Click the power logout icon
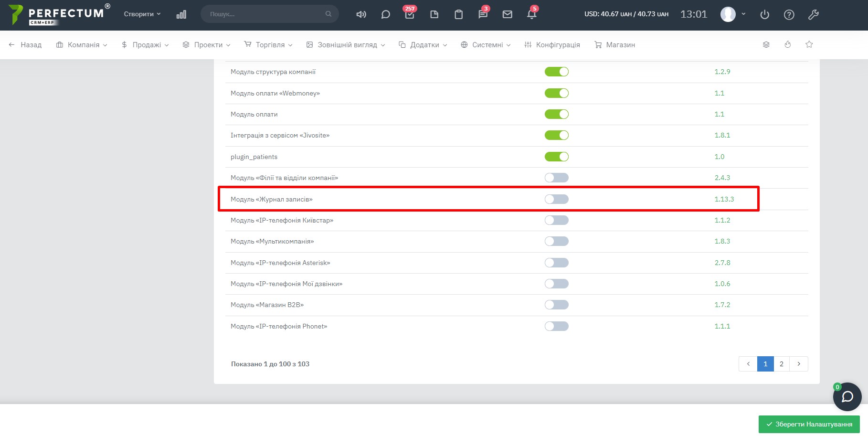The width and height of the screenshot is (868, 436). pyautogui.click(x=764, y=14)
